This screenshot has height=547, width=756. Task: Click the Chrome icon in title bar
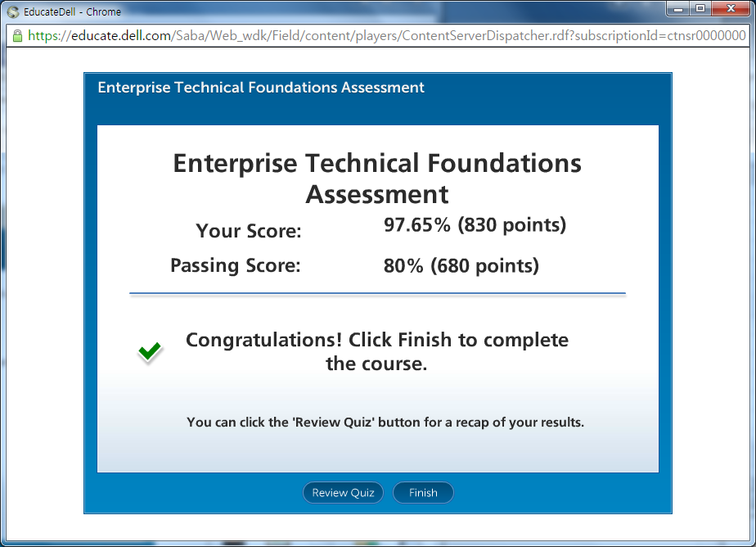12,11
